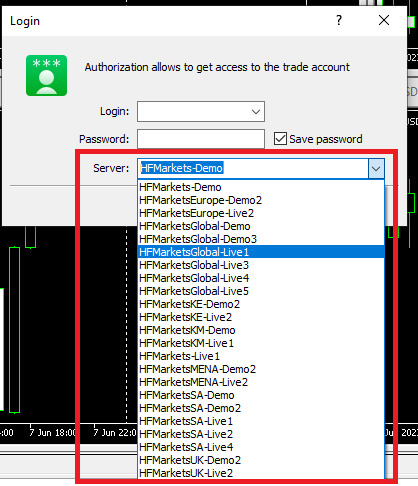
Task: Pick HFMarketsGlobal-Live3 server
Action: coord(261,265)
